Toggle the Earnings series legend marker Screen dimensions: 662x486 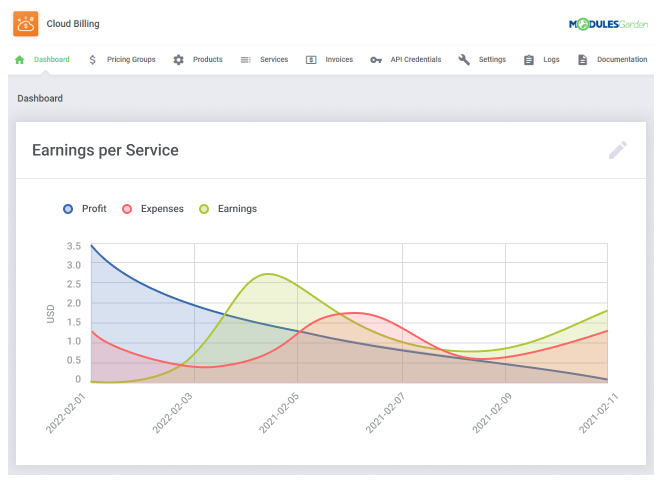204,209
